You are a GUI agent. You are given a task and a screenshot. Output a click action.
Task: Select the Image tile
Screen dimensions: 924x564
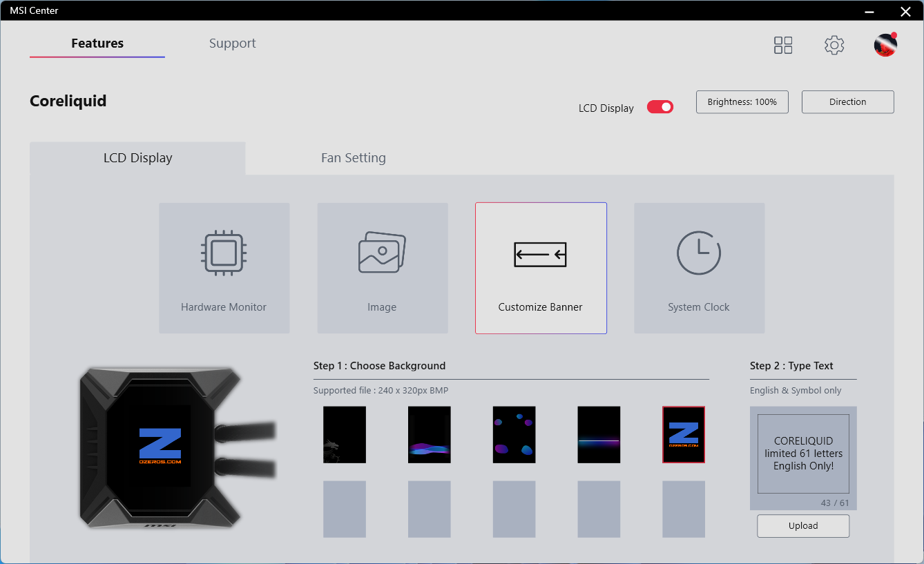click(382, 268)
